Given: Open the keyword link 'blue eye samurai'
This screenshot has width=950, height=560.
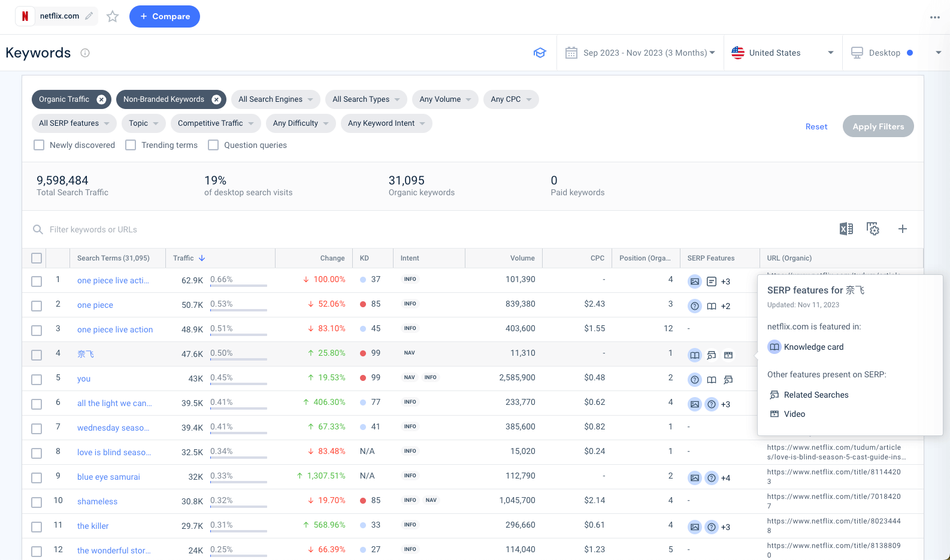Looking at the screenshot, I should point(108,477).
